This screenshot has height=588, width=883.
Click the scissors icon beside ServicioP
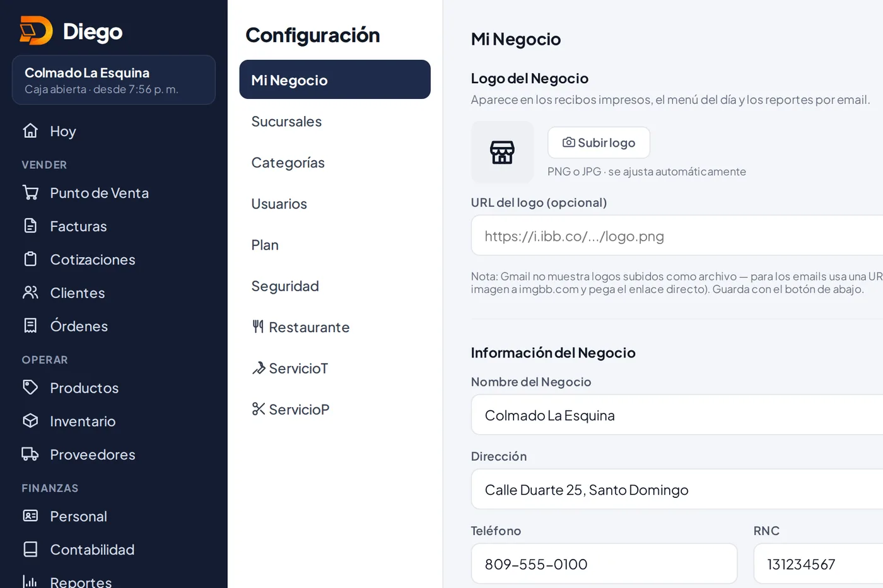click(259, 409)
